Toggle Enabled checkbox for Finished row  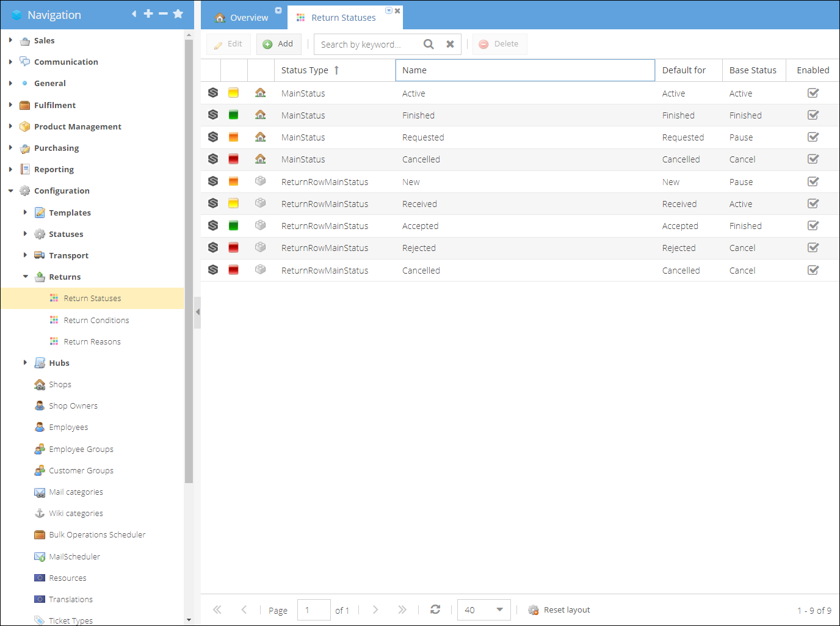click(813, 115)
